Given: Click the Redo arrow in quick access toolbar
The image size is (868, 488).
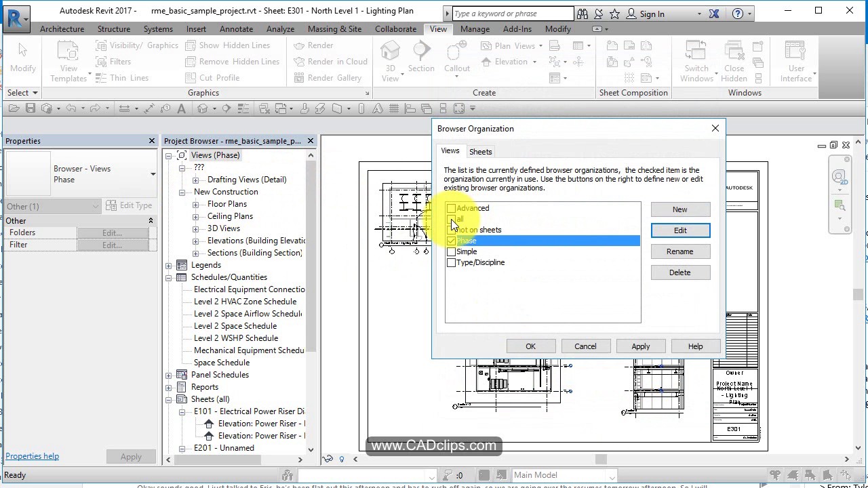Looking at the screenshot, I should click(x=95, y=108).
